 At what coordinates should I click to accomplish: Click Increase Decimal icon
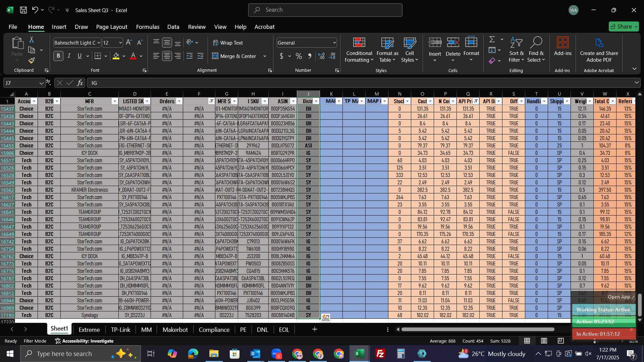[x=321, y=56]
